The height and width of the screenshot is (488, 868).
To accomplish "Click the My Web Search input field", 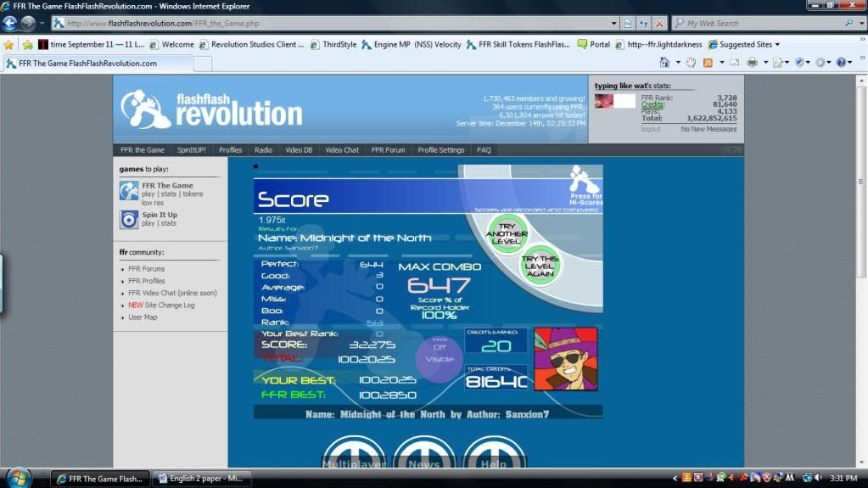I will (764, 23).
